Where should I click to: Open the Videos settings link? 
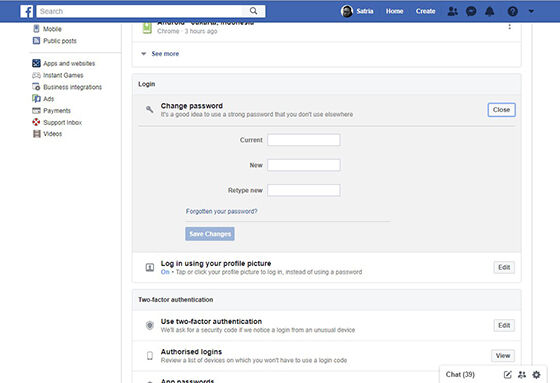click(52, 134)
